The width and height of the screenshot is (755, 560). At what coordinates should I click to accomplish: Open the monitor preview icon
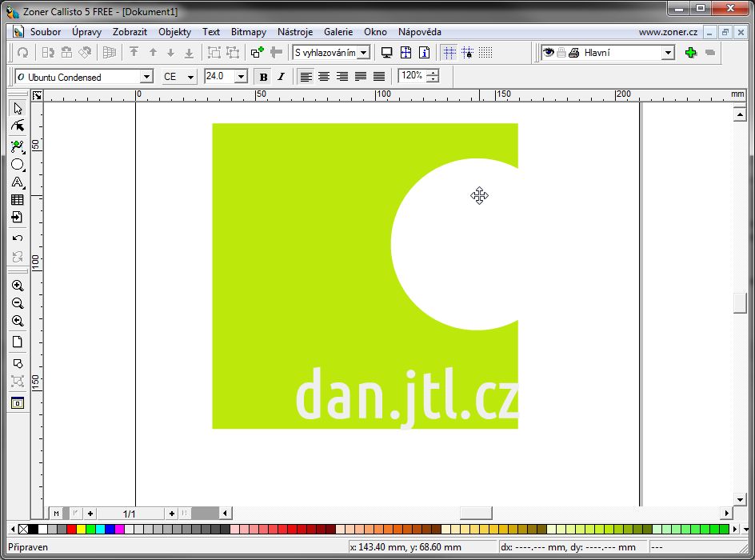(386, 53)
